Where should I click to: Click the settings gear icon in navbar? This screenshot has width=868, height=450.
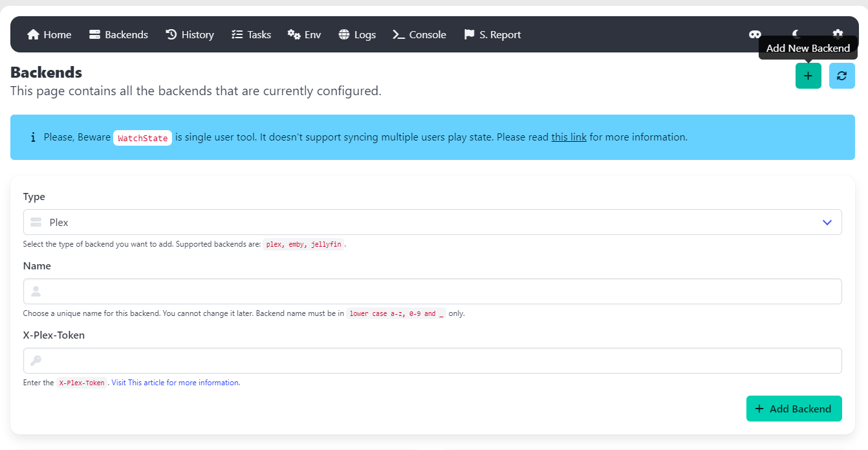click(x=838, y=34)
